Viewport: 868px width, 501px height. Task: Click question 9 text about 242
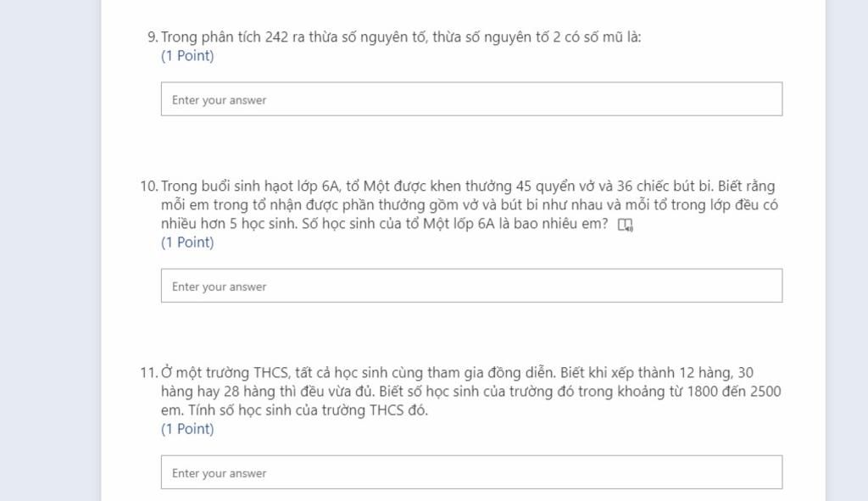[401, 36]
